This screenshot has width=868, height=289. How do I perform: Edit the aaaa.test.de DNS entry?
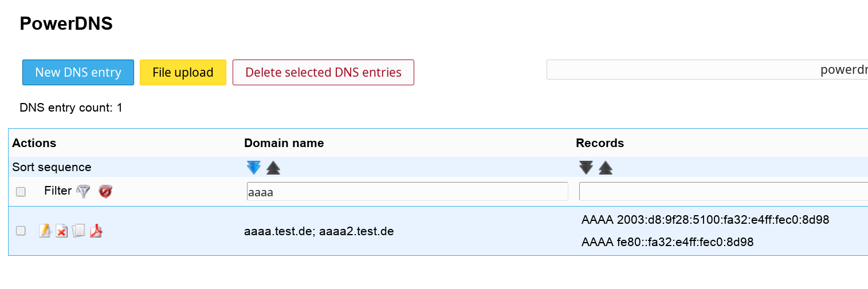(x=45, y=231)
